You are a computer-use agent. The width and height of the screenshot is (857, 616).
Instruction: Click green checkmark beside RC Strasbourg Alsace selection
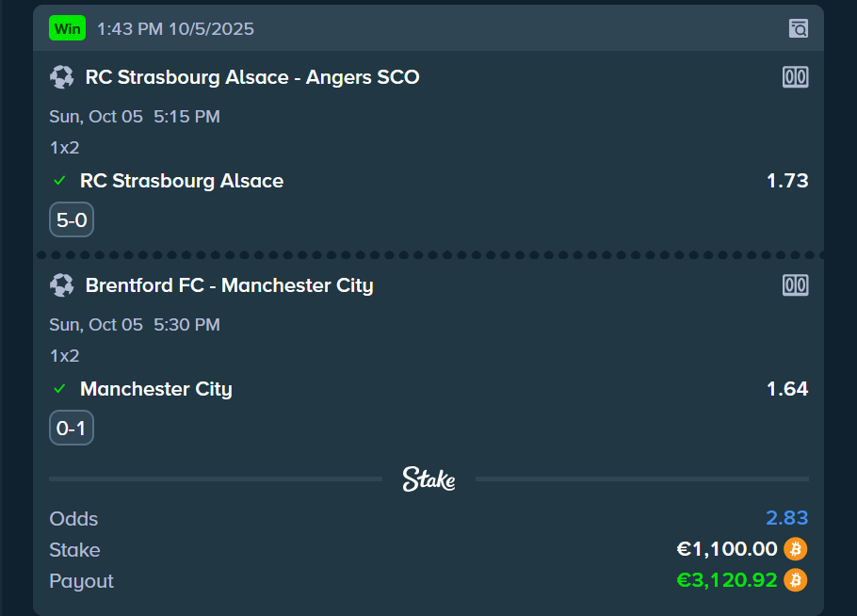(60, 181)
